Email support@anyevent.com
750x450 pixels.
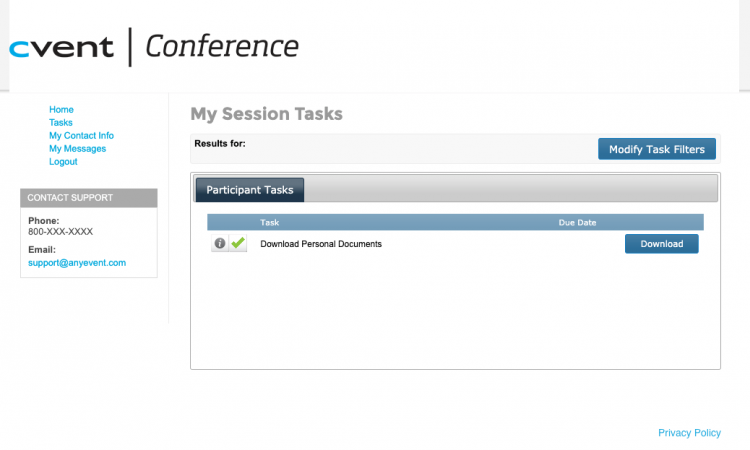77,263
